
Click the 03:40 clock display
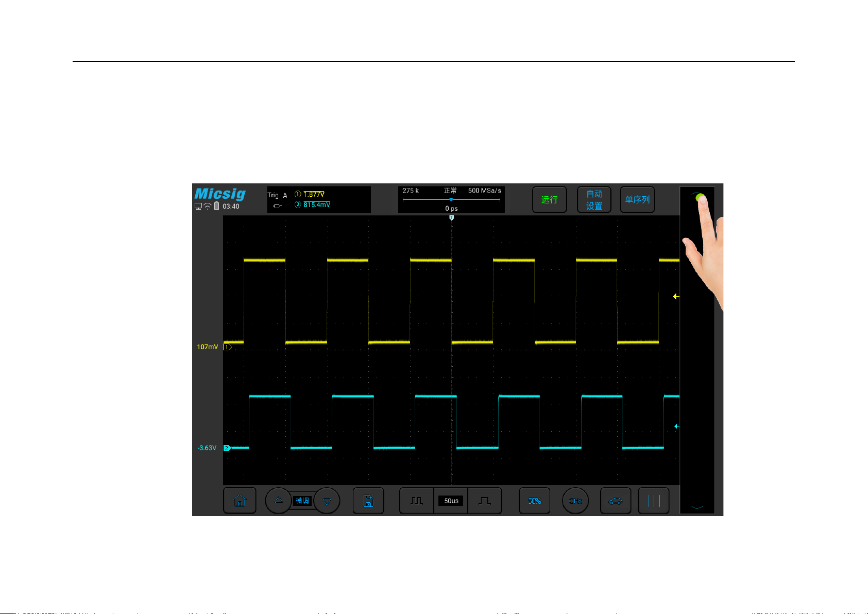click(231, 207)
